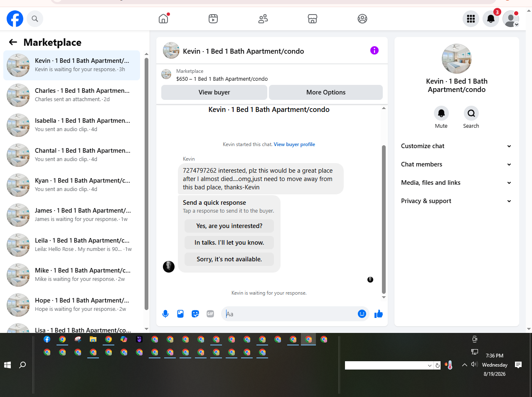Click the taskbar address input box
The height and width of the screenshot is (397, 532).
click(x=386, y=365)
